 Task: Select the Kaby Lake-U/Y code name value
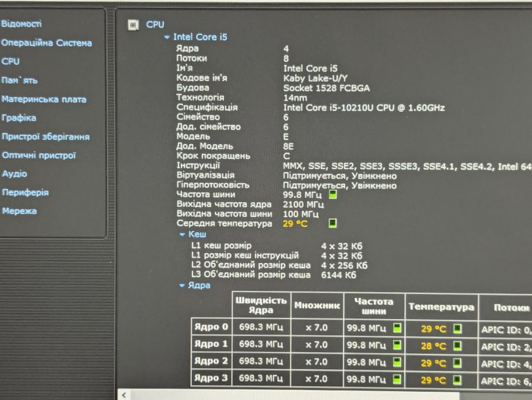315,79
